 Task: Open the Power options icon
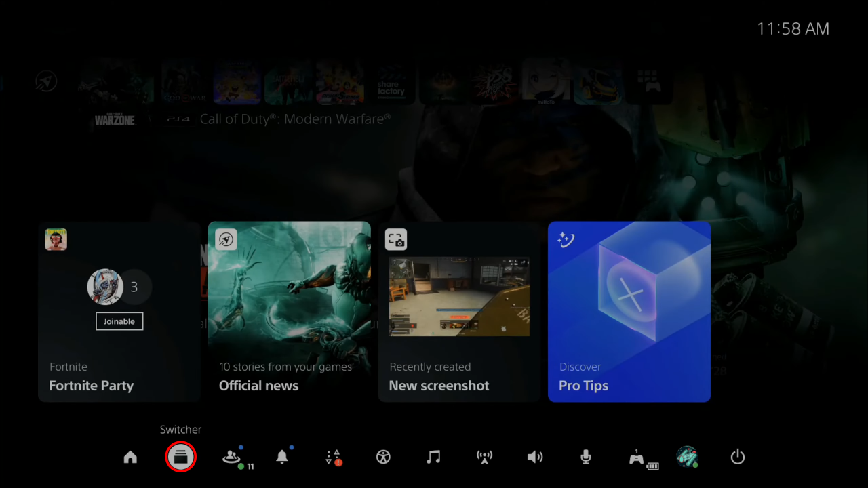[737, 457]
